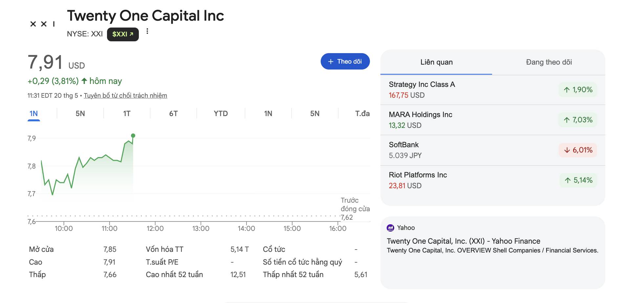The height and width of the screenshot is (303, 644).
Task: Select the T.đa max range tab
Action: pos(362,114)
